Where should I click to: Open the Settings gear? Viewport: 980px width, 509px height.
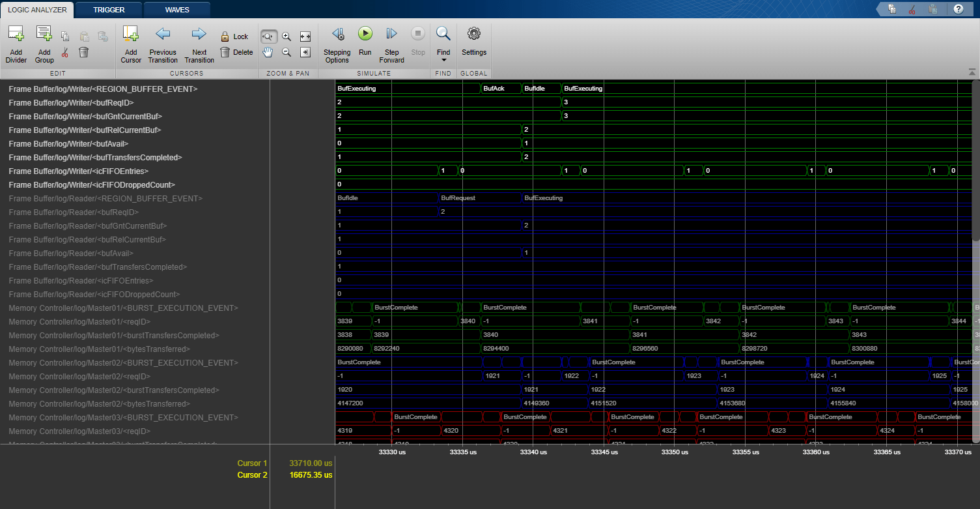(x=474, y=40)
